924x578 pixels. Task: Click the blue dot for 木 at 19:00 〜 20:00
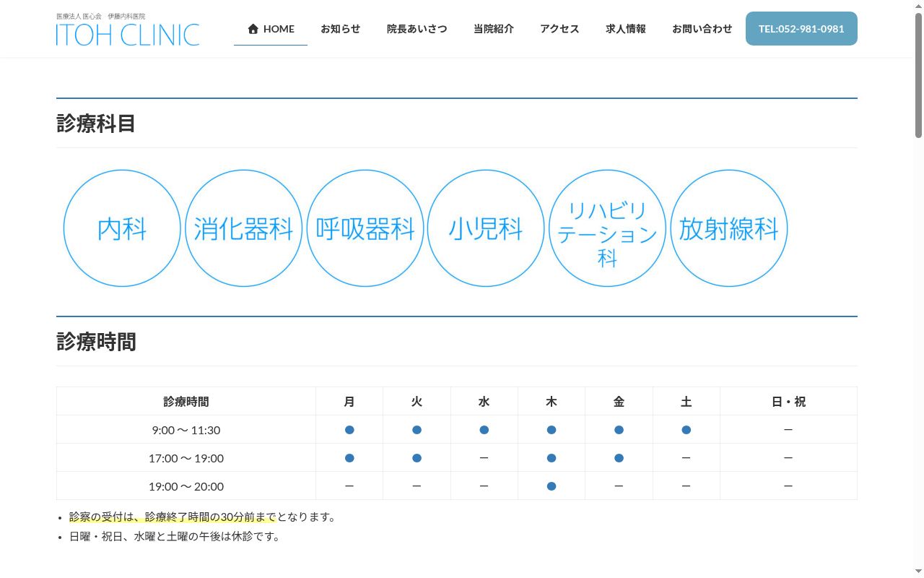click(x=552, y=486)
